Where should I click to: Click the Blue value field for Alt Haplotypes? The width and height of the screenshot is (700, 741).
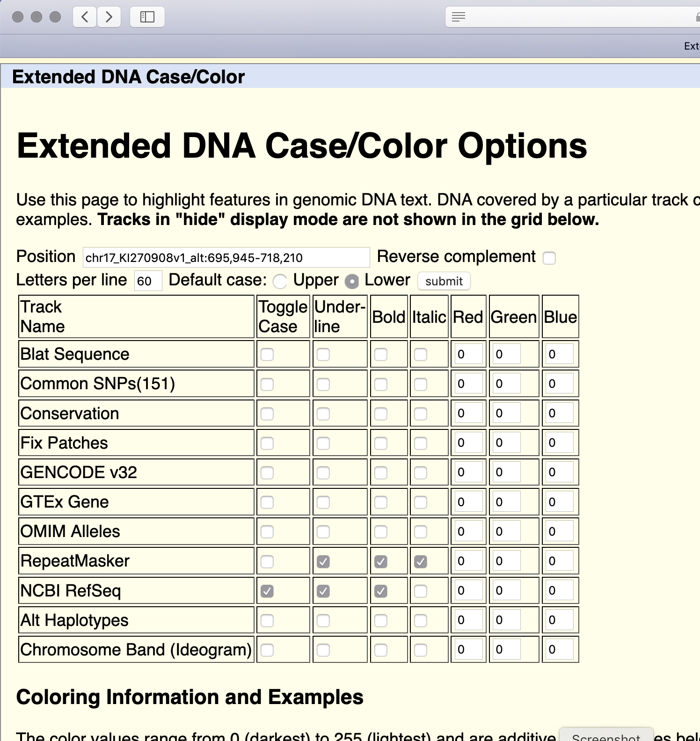(x=559, y=620)
